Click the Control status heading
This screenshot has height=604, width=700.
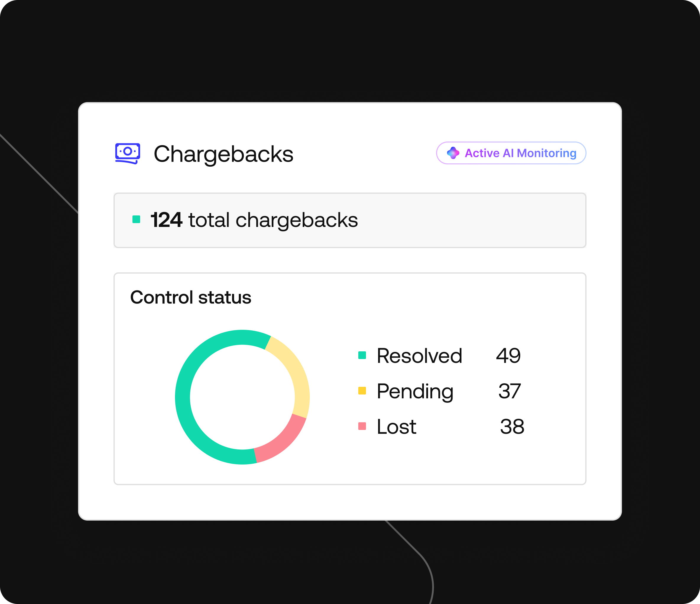(191, 297)
